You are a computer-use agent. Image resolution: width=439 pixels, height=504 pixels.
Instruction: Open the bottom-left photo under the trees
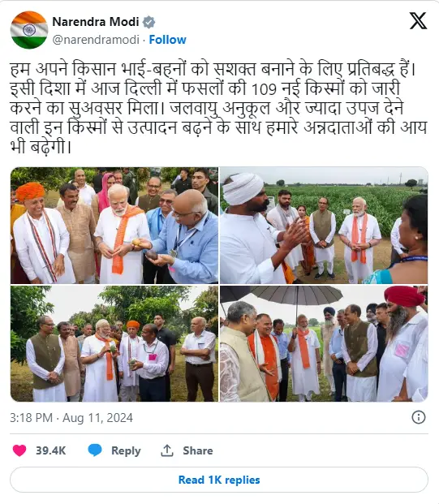pyautogui.click(x=114, y=343)
